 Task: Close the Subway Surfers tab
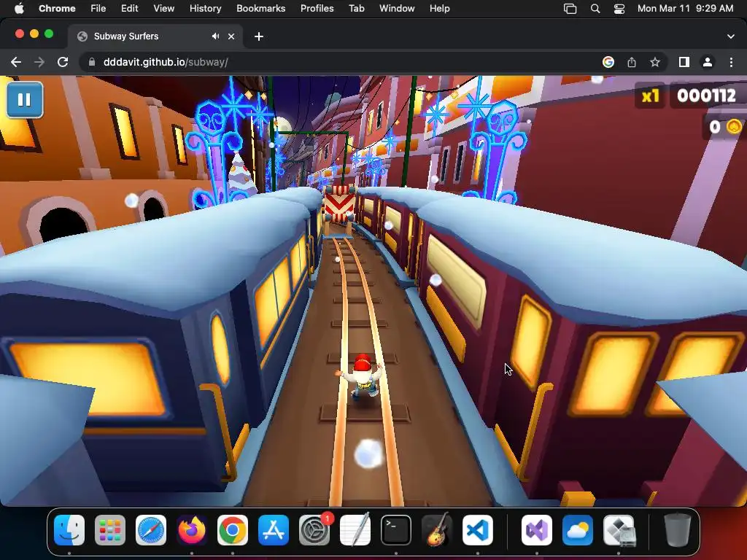[x=231, y=36]
